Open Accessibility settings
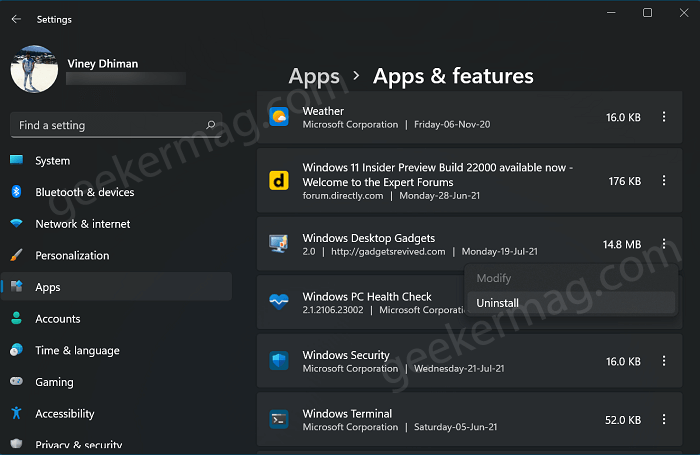700x455 pixels. (x=65, y=414)
